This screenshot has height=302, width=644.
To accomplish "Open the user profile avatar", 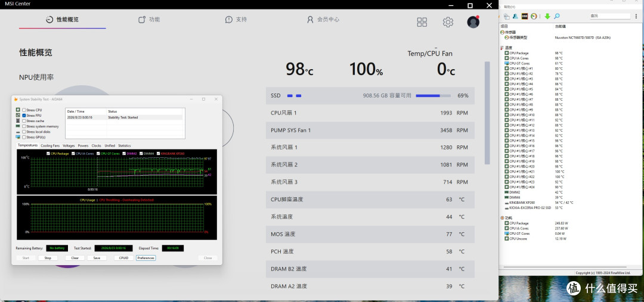I will [x=473, y=22].
